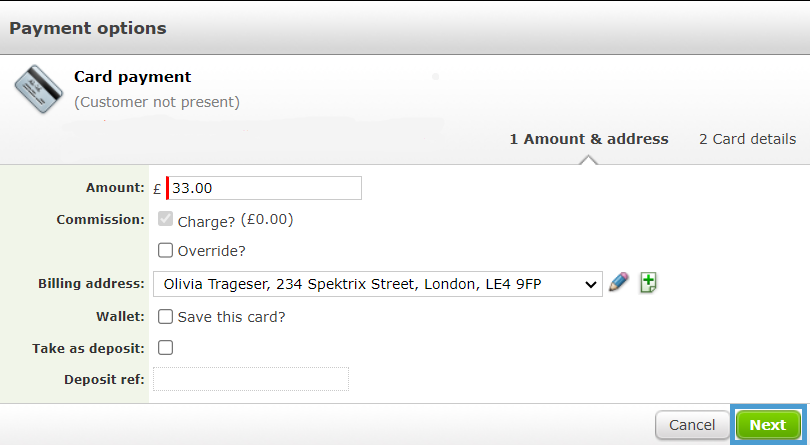The width and height of the screenshot is (810, 445).
Task: Focus the Amount field showing 33.00
Action: coord(264,188)
